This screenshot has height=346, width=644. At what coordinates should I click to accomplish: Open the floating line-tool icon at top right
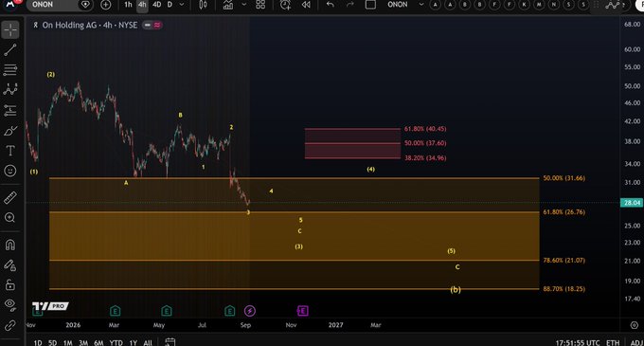point(613,5)
